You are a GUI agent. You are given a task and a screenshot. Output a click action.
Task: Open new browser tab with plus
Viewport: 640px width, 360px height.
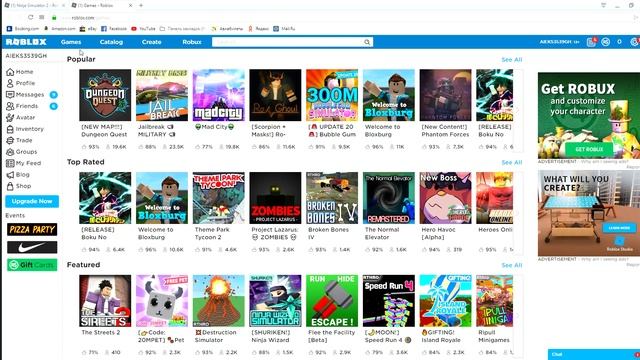[x=141, y=6]
